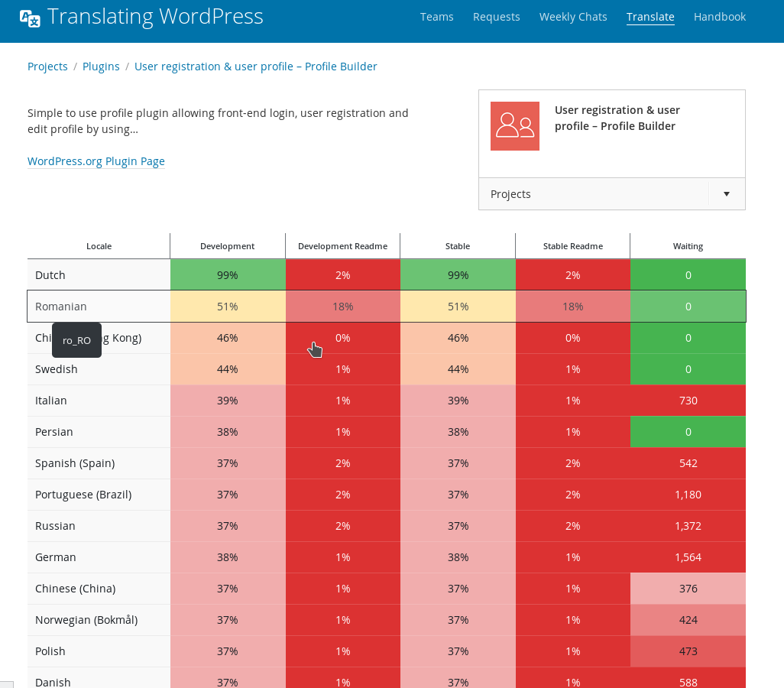Open the Handbook menu item
Viewport: 784px width, 688px height.
(x=720, y=17)
